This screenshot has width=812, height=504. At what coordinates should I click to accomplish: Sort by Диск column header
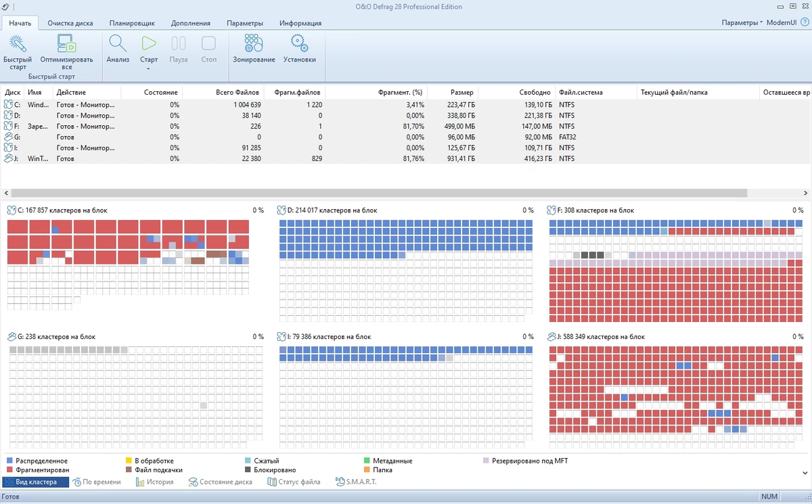point(13,92)
